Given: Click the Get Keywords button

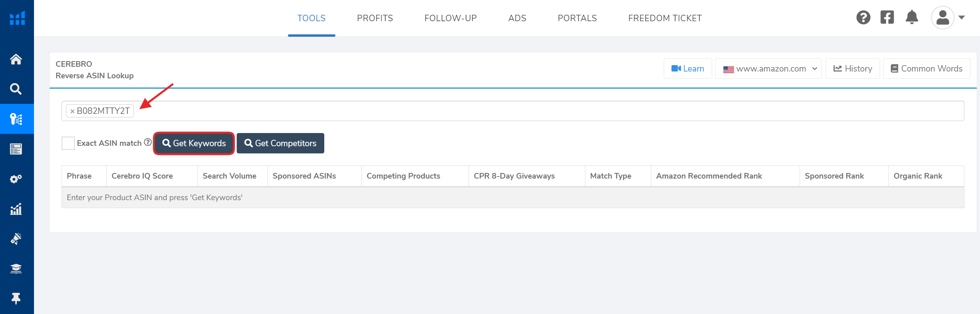Looking at the screenshot, I should pyautogui.click(x=194, y=143).
